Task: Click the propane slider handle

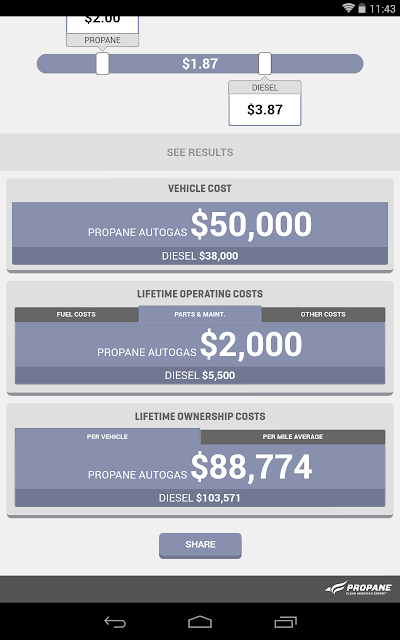Action: click(102, 64)
